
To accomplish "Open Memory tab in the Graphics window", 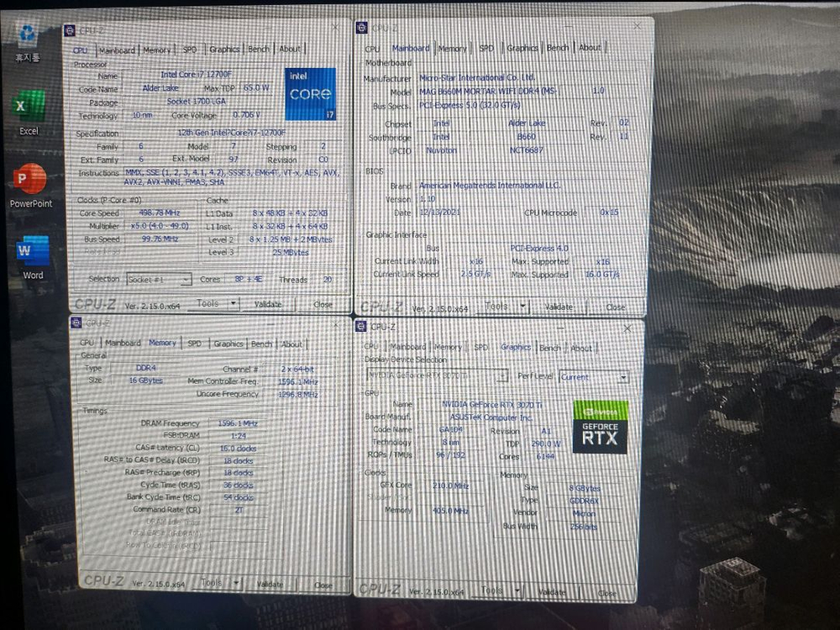I will coord(448,347).
